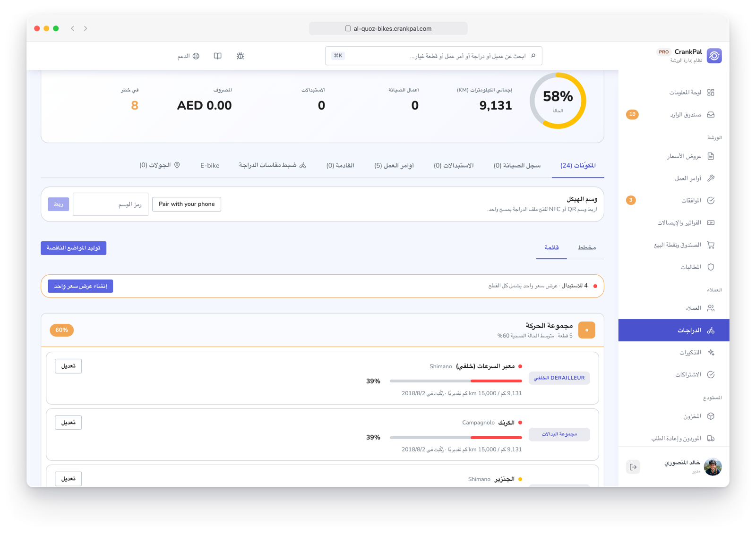
Task: Click the browser address bar URL
Action: point(388,28)
